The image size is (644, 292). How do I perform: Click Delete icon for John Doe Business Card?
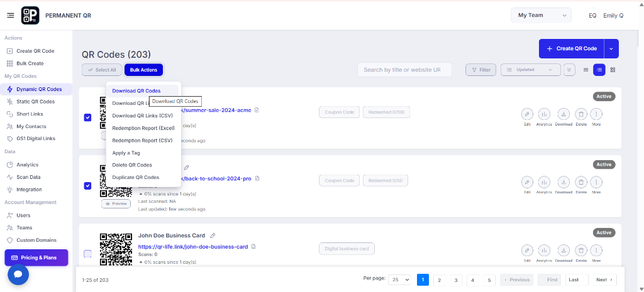[x=580, y=250]
